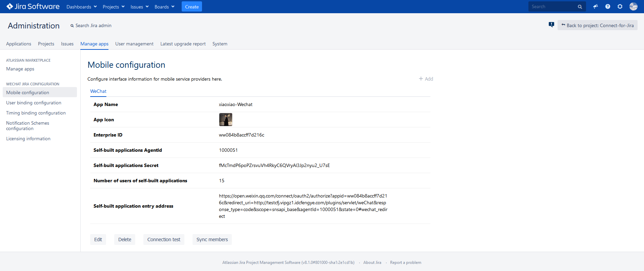Open the System admin tab
This screenshot has height=271, width=644.
tap(220, 44)
